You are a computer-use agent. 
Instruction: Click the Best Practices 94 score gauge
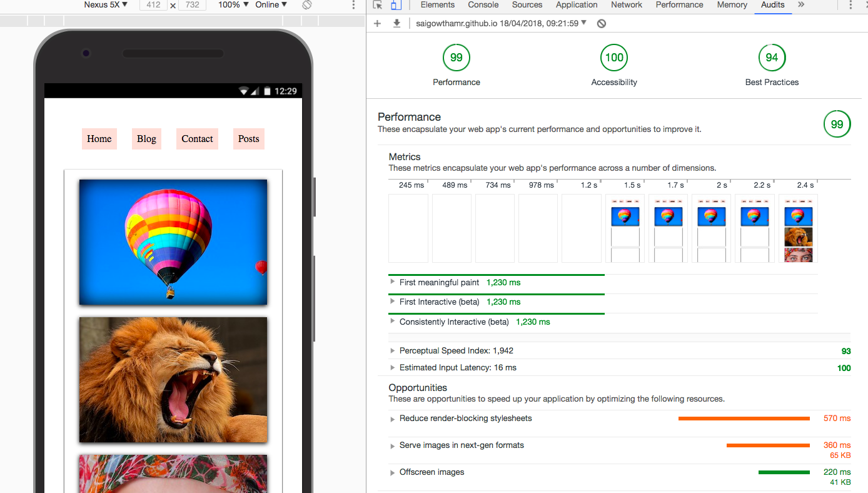772,58
